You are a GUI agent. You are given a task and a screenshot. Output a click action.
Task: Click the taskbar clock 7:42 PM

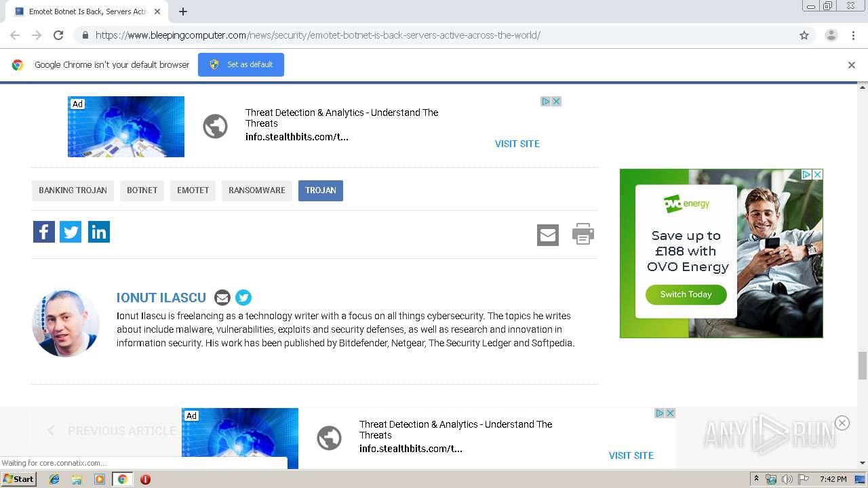point(833,479)
